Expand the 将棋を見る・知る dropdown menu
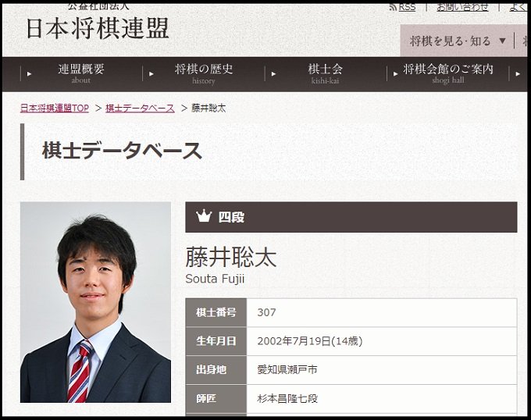The width and height of the screenshot is (531, 420). (457, 41)
